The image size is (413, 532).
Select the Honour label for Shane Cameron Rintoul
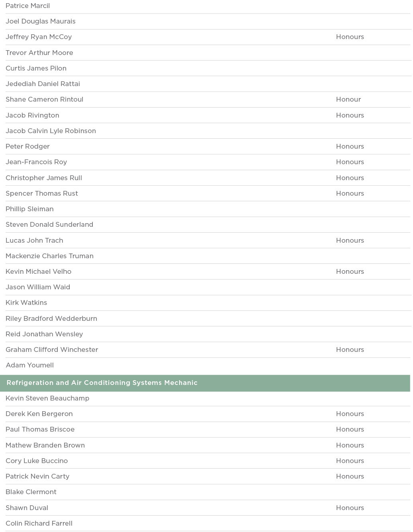(348, 100)
